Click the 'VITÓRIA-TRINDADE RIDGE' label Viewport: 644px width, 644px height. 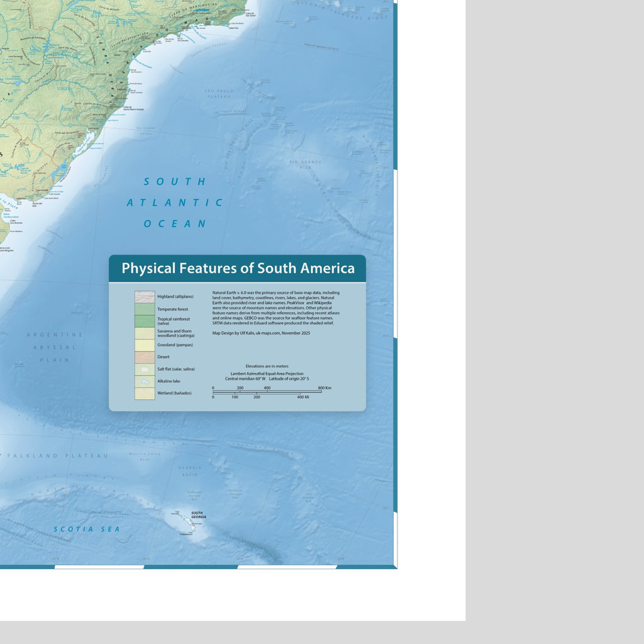click(343, 11)
